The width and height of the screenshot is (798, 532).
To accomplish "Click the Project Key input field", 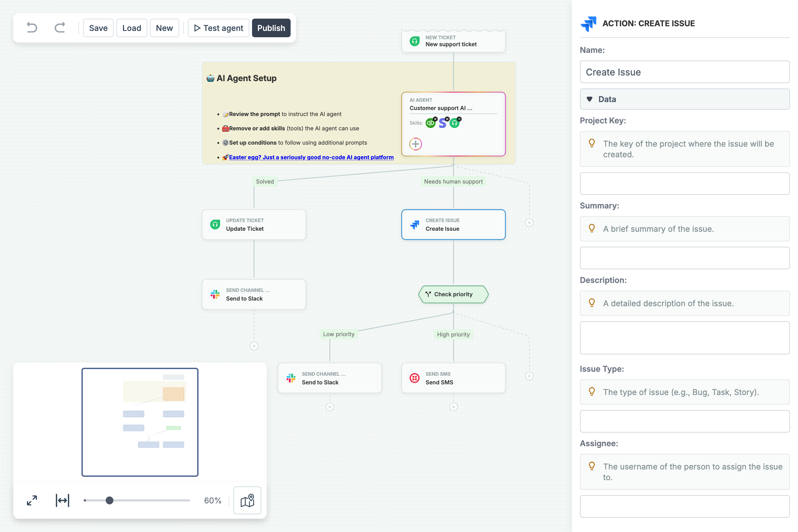I will pyautogui.click(x=685, y=183).
